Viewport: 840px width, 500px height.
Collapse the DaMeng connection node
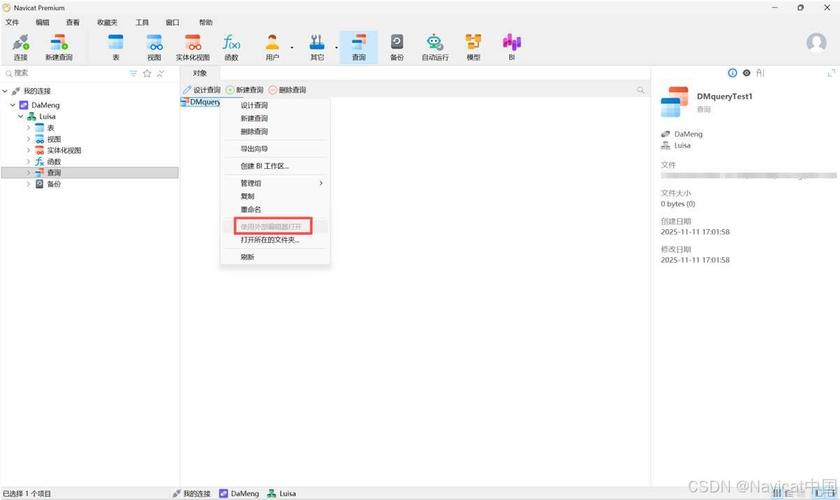[12, 105]
